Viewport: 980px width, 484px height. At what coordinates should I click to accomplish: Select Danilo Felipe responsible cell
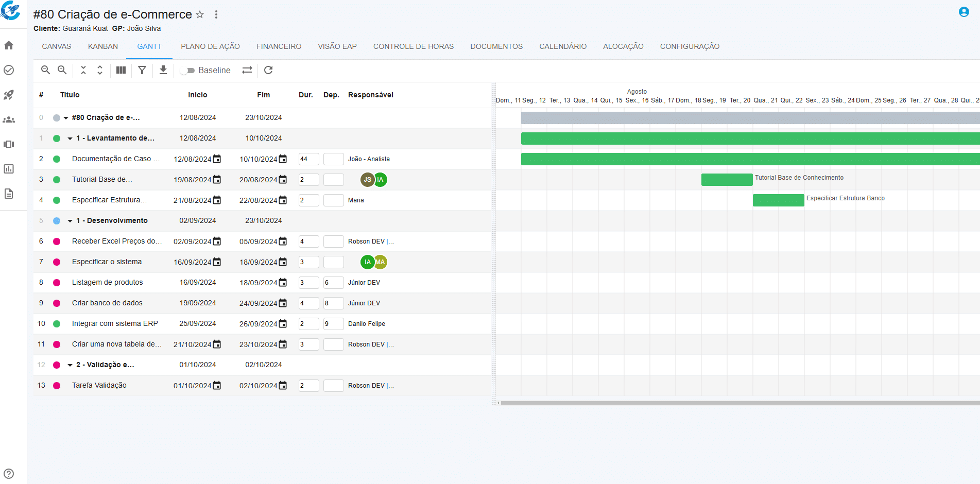(x=367, y=324)
